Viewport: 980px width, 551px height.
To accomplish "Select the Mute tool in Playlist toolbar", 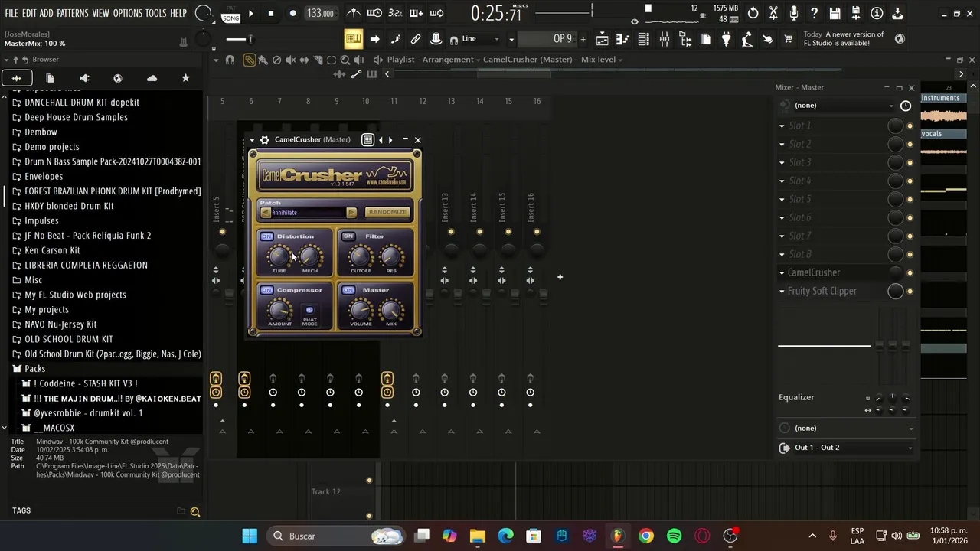I will 290,60.
